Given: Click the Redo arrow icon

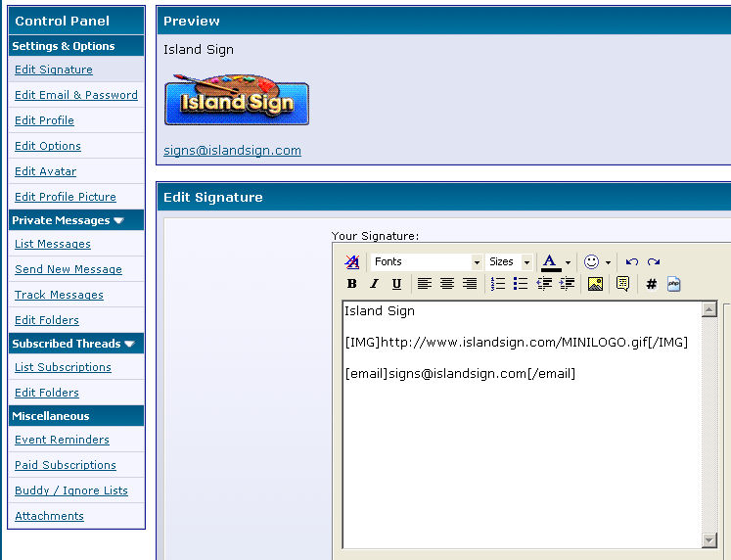Looking at the screenshot, I should 654,261.
